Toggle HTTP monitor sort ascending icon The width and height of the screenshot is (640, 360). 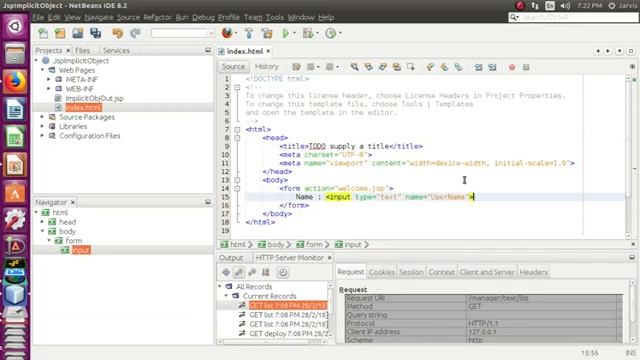pyautogui.click(x=252, y=272)
